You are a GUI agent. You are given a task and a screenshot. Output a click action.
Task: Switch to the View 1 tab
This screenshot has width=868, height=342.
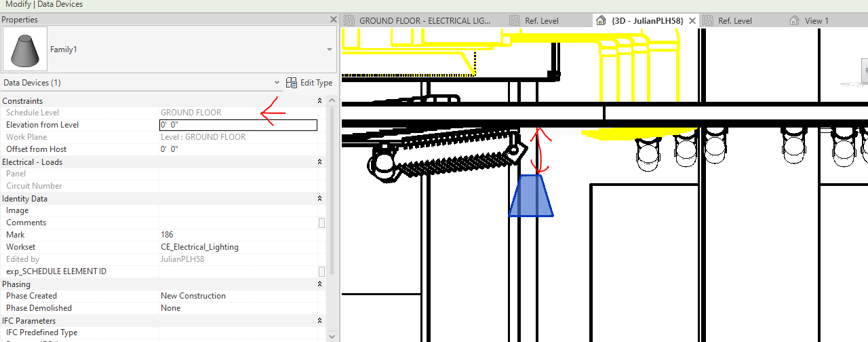[x=817, y=21]
